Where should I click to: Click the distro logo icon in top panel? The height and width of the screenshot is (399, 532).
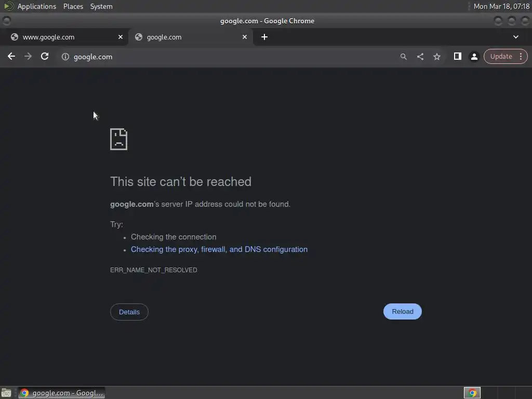(9, 6)
